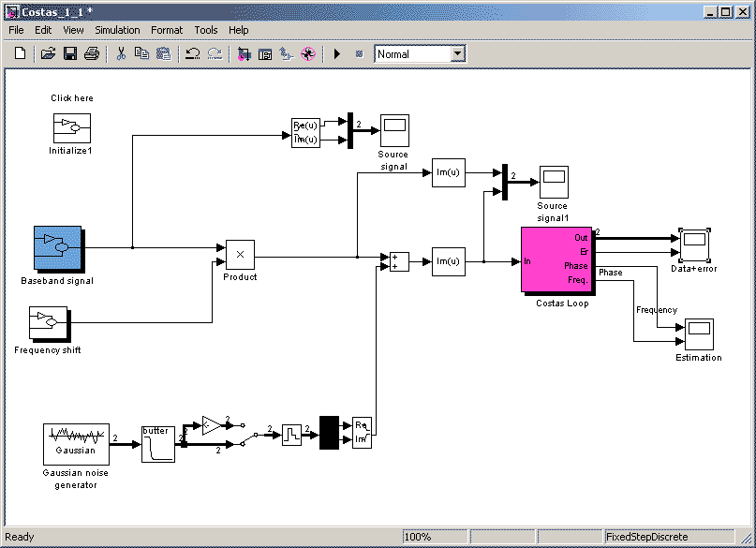Maximize the Costas_1_1 window
This screenshot has height=548, width=756.
726,12
